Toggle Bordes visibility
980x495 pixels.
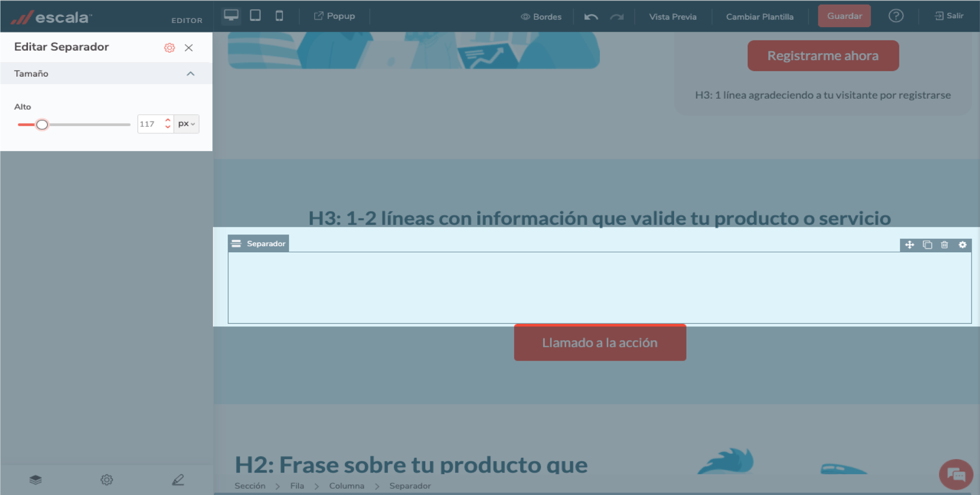541,16
